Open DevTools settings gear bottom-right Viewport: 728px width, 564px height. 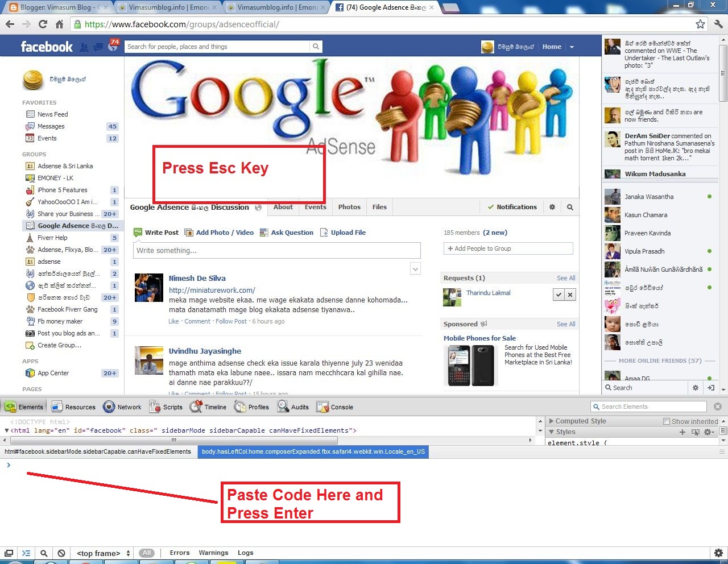click(718, 553)
